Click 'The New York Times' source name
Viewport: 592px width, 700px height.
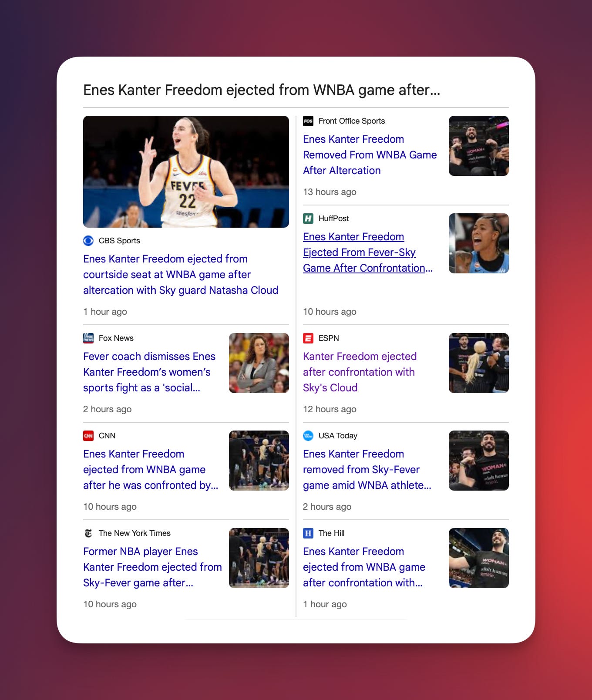[x=135, y=533]
